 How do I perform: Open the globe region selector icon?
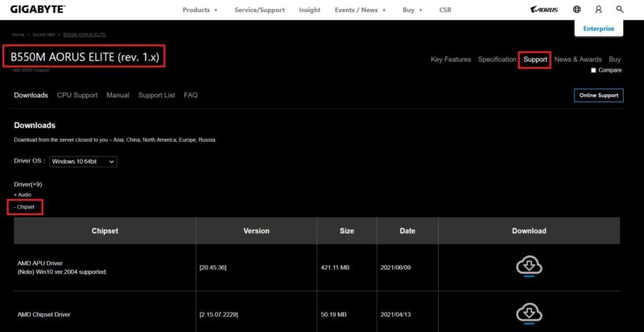click(576, 10)
